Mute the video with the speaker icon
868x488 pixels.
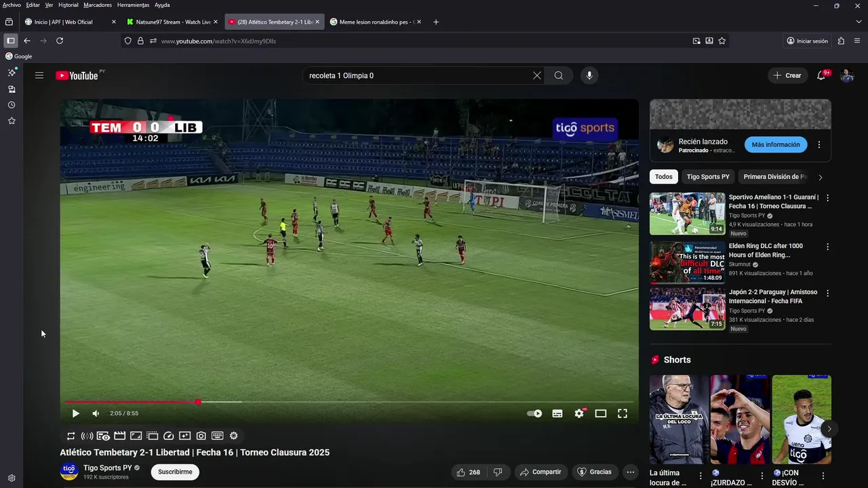tap(96, 413)
